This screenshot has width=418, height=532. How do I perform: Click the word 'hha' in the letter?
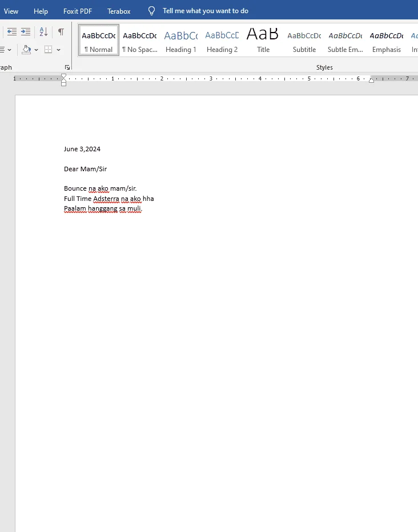148,199
